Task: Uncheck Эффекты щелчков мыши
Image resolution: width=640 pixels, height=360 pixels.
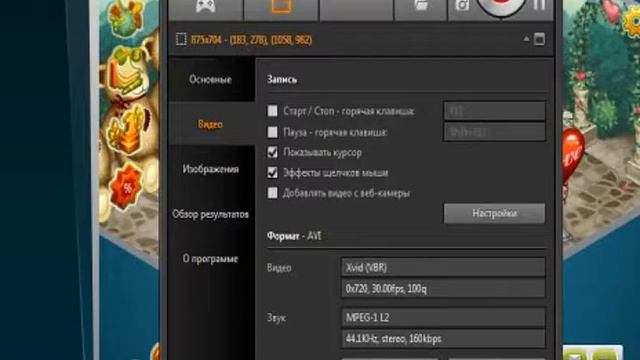Action: [x=272, y=173]
